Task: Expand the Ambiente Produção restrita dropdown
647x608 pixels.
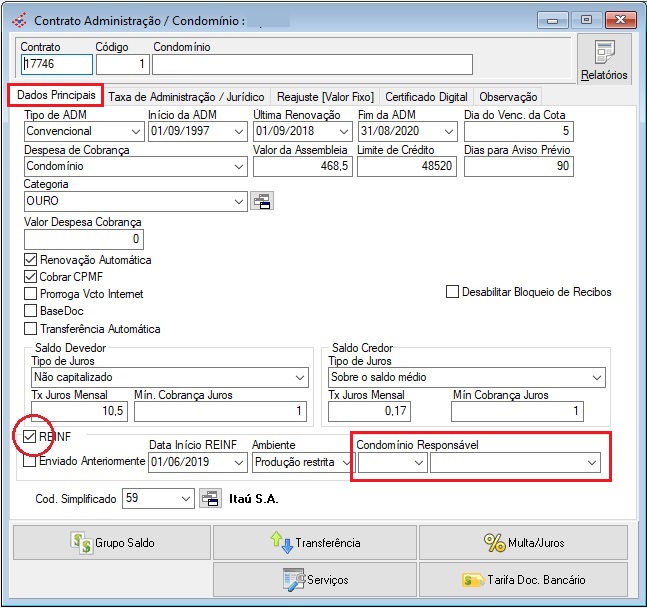Action: tap(346, 462)
